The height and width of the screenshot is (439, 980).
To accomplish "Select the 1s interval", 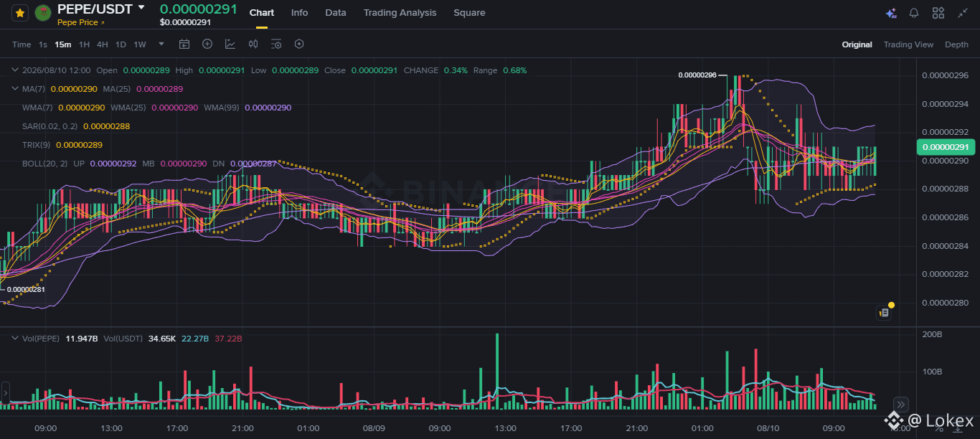I will (43, 44).
